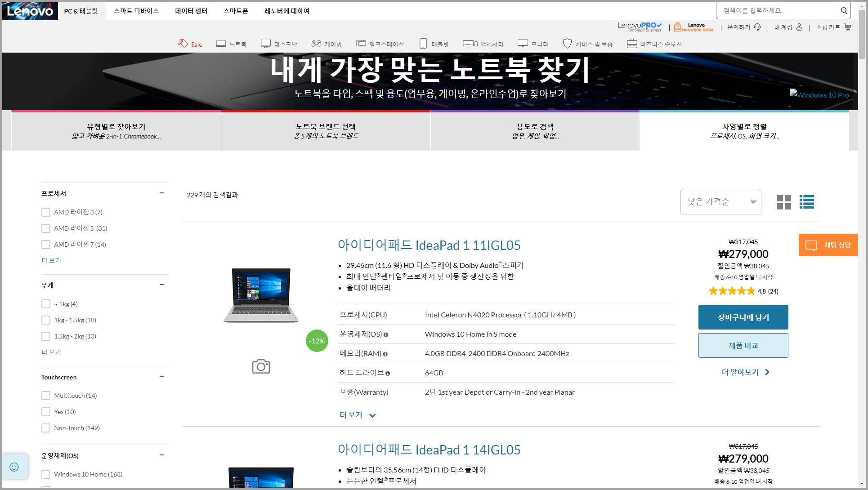The width and height of the screenshot is (868, 490).
Task: Open the 낮은 가격순 sort dropdown
Action: pyautogui.click(x=720, y=202)
